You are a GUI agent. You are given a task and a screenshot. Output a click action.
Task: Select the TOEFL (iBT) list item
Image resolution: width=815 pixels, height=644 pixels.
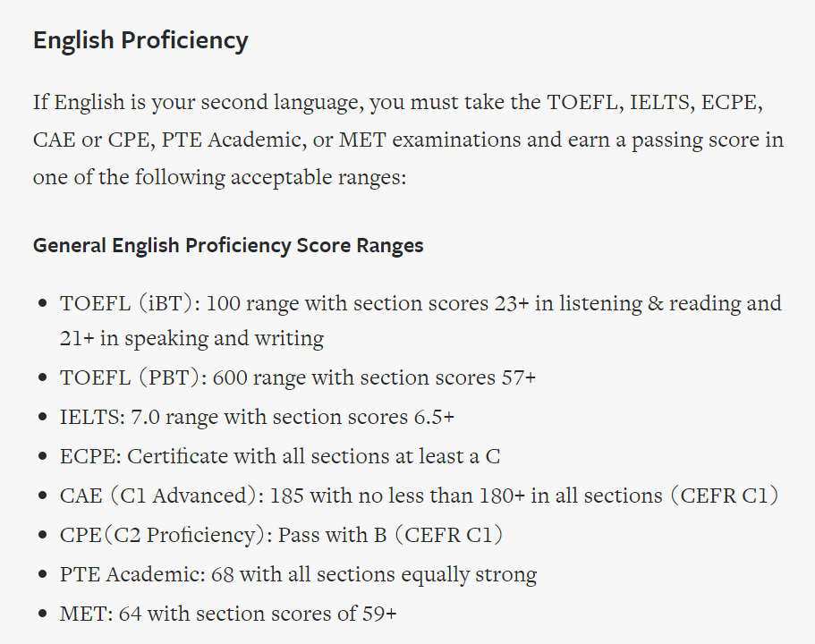tap(420, 320)
